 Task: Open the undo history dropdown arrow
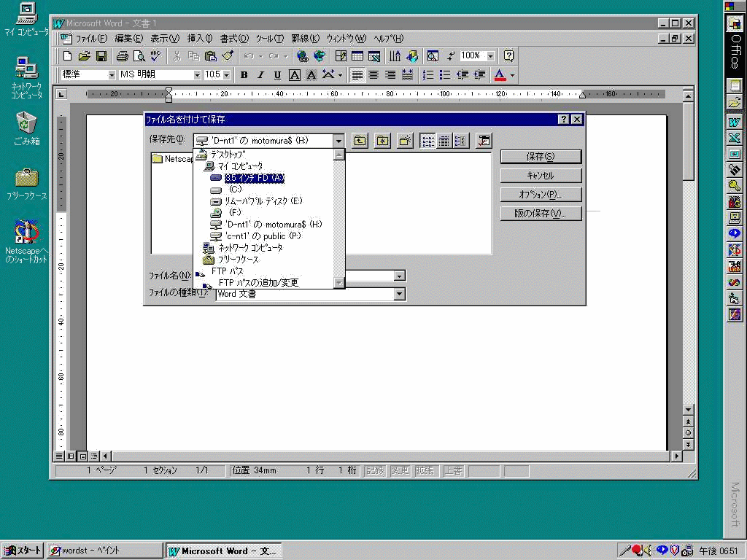pyautogui.click(x=260, y=56)
